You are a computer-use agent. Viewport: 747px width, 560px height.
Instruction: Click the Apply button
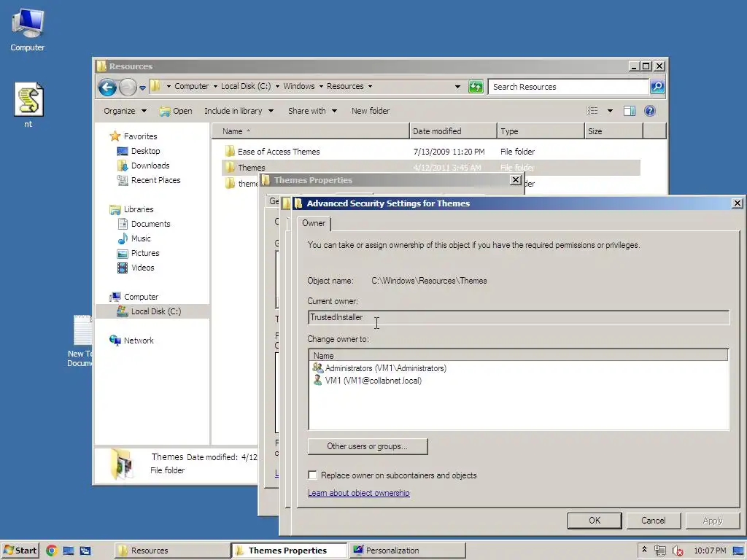pyautogui.click(x=713, y=521)
